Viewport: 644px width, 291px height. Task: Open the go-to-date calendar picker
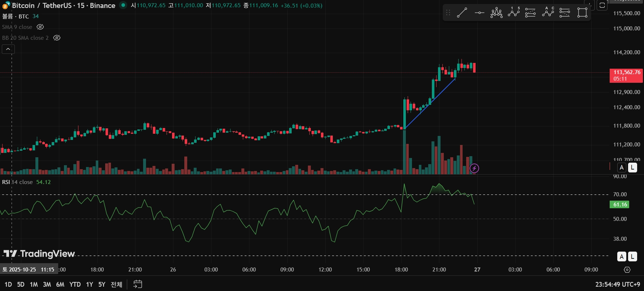pyautogui.click(x=138, y=284)
